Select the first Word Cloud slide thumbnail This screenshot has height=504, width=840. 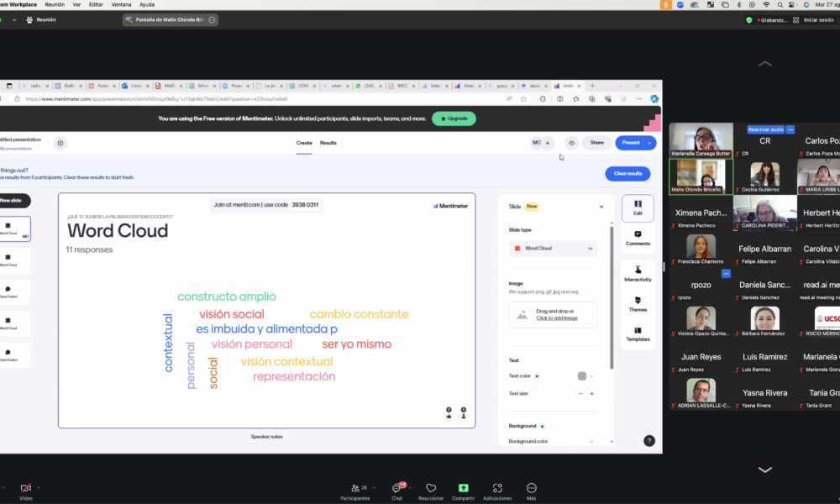[15, 229]
